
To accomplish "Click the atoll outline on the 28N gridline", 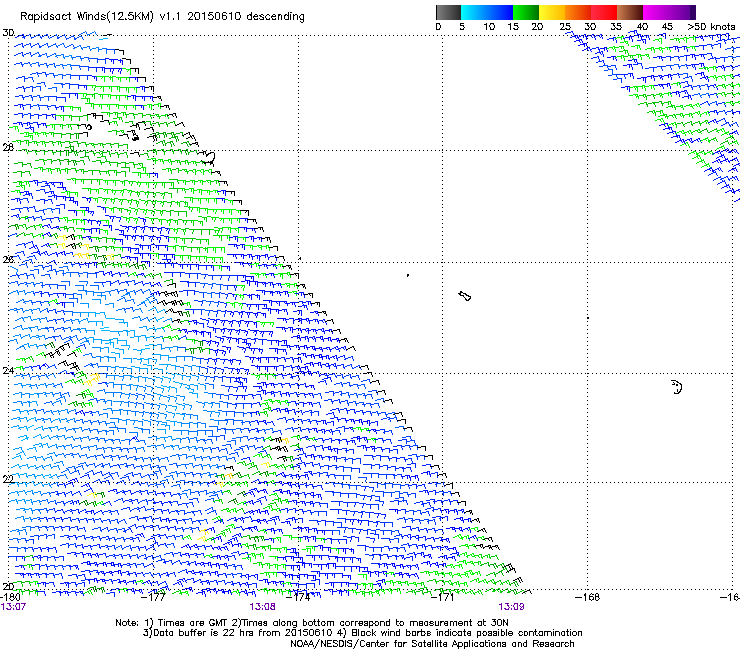I will [x=209, y=157].
